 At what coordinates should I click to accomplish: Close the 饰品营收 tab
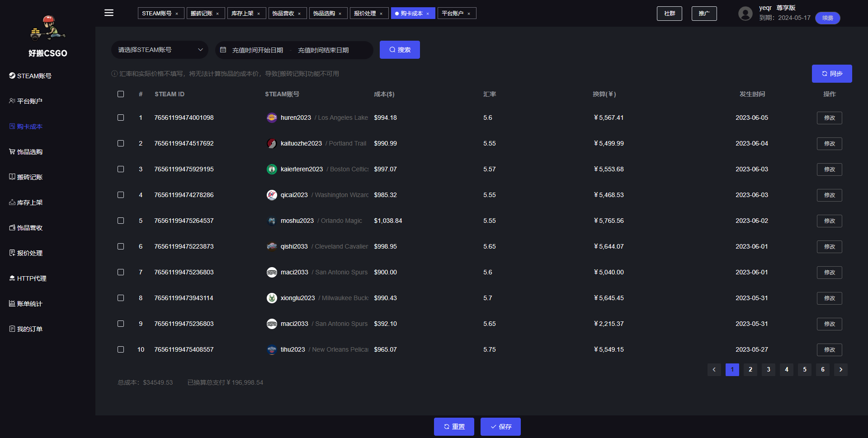tap(299, 14)
